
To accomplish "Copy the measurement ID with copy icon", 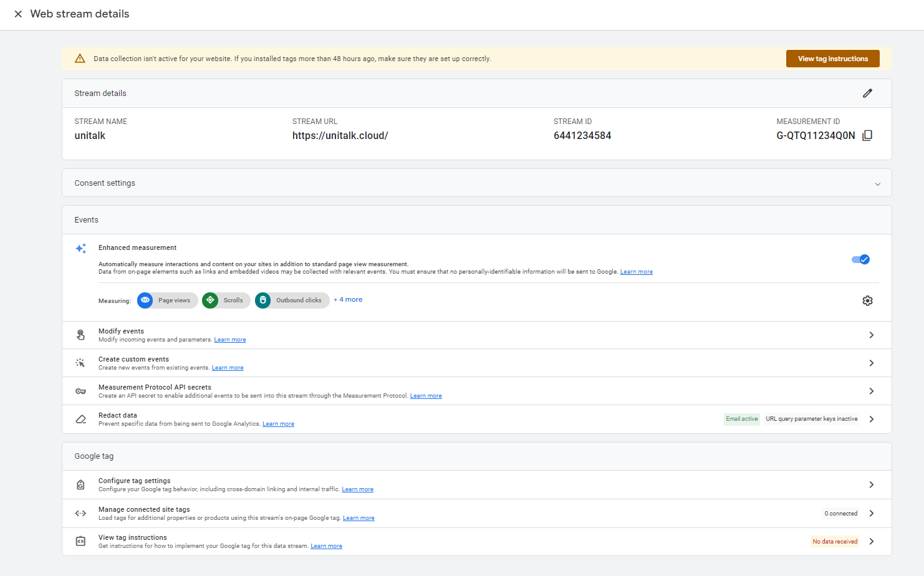I will (867, 136).
